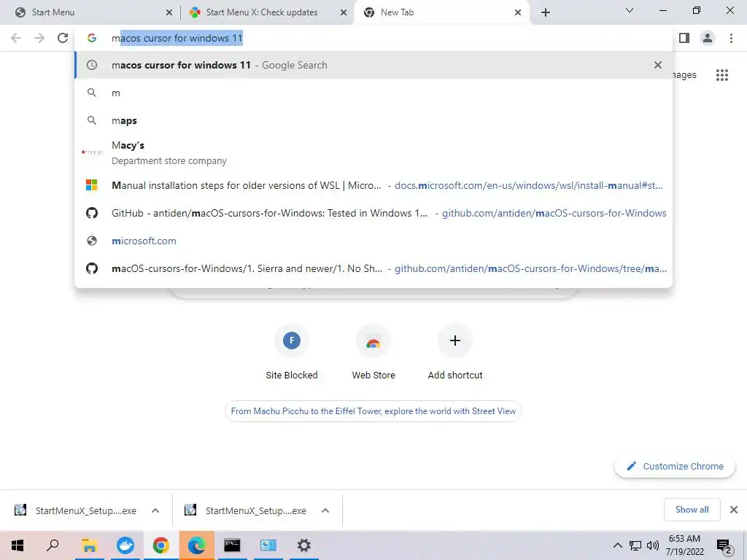Image resolution: width=747 pixels, height=560 pixels.
Task: Close the New Tab tab
Action: pos(518,12)
